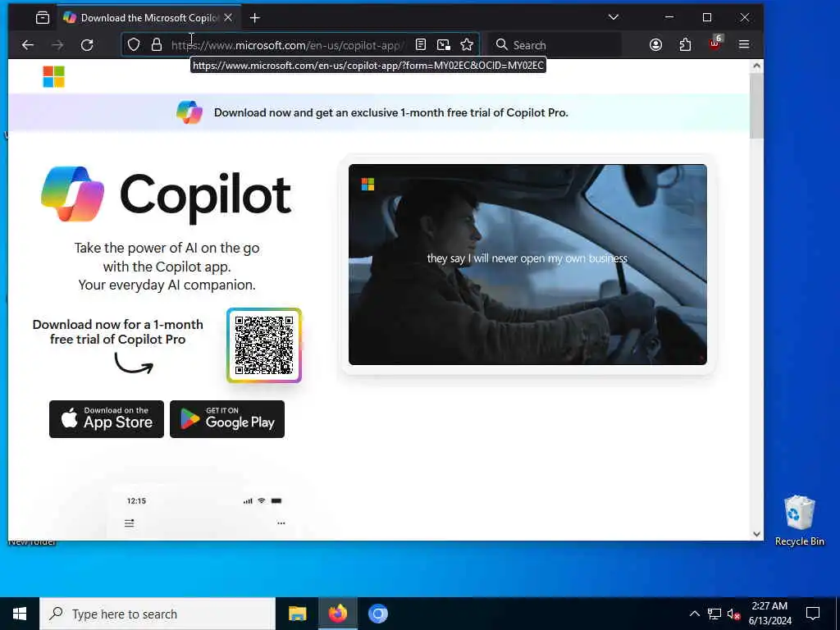840x630 pixels.
Task: Open the Extensions puzzle icon
Action: coord(685,45)
